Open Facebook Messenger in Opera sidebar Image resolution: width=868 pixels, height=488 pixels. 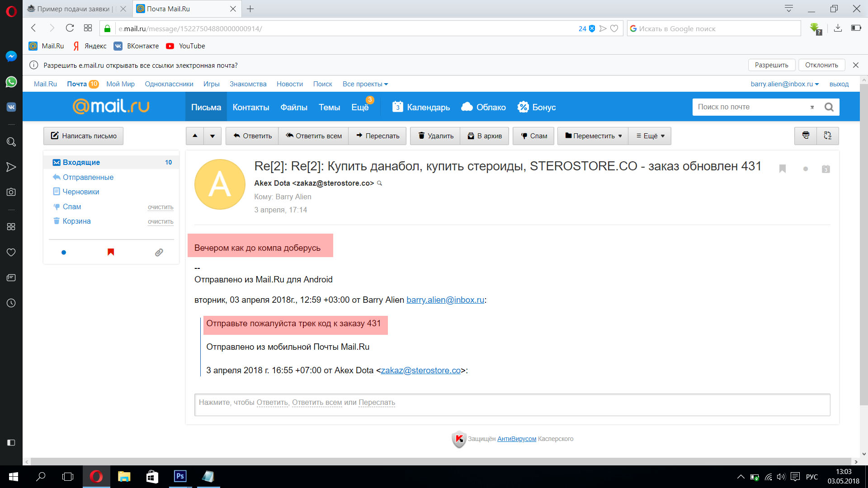(x=11, y=56)
